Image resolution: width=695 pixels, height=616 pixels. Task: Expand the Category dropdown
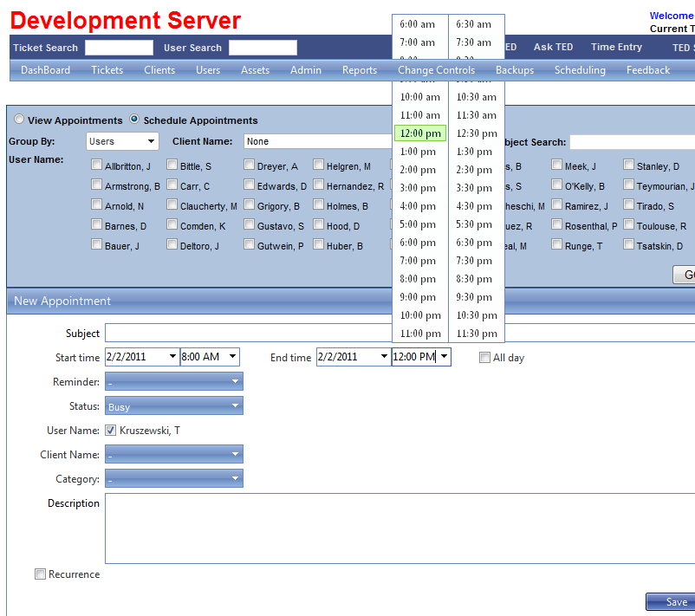tap(173, 478)
